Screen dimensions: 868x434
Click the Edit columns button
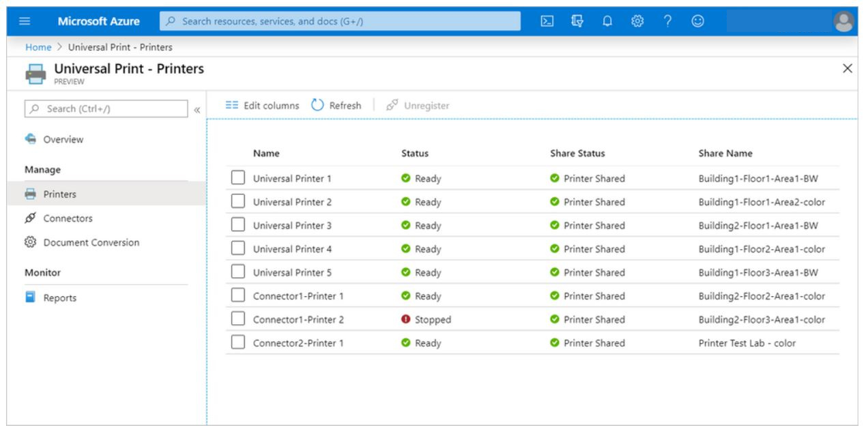pyautogui.click(x=263, y=106)
